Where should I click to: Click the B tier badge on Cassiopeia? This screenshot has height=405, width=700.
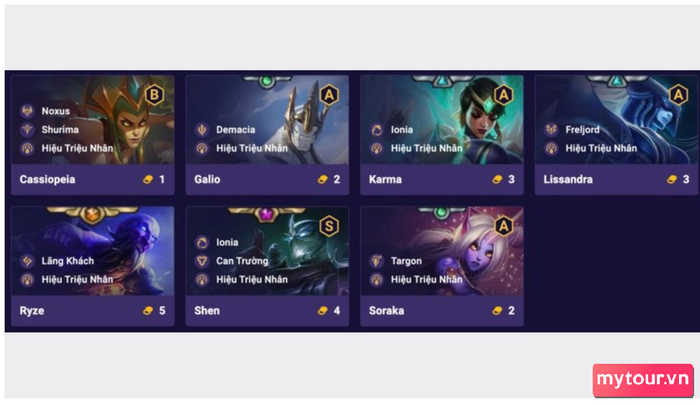154,95
